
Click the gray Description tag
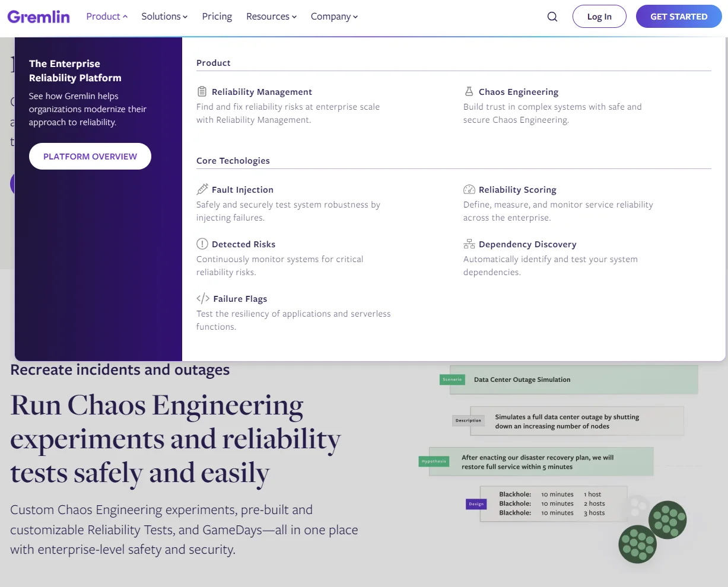468,420
